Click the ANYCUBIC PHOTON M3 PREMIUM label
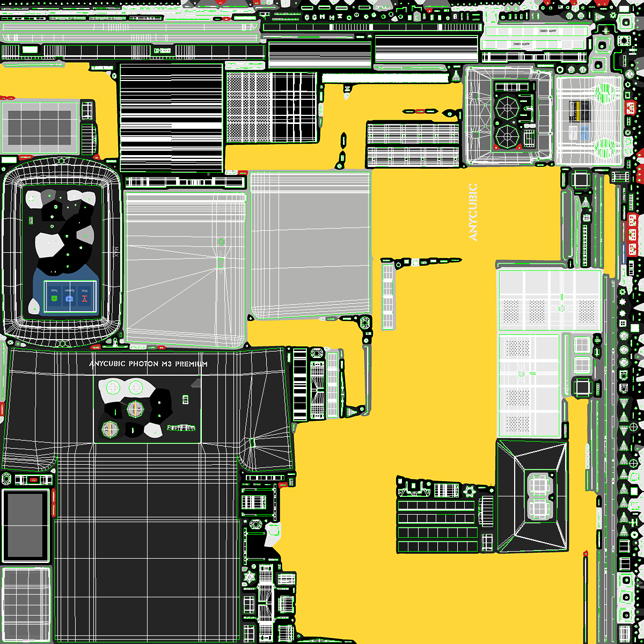 (x=148, y=364)
